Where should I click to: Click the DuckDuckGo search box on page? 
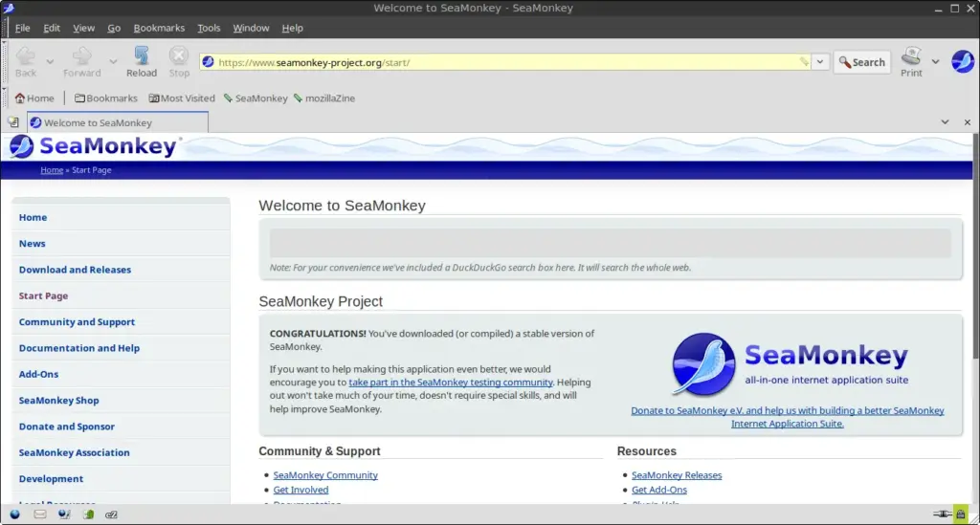pos(610,242)
